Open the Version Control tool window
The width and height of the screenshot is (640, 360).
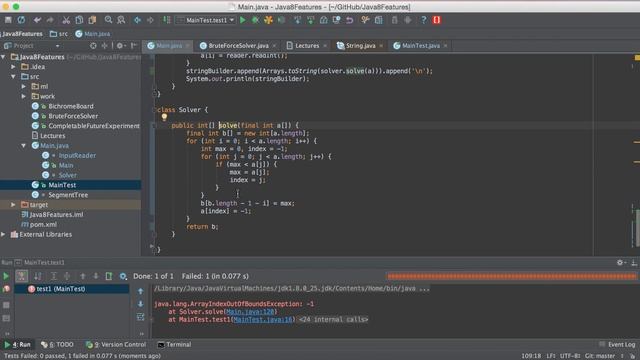click(x=116, y=345)
